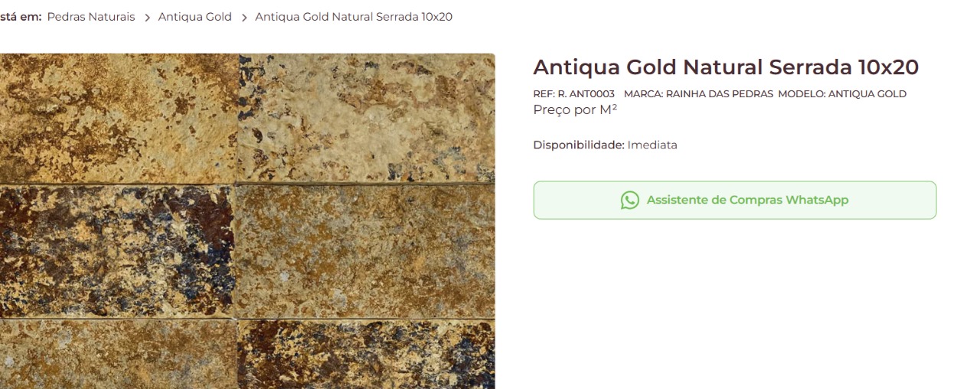Click the Imediata availability value
Screen dimensions: 980x389
point(652,145)
